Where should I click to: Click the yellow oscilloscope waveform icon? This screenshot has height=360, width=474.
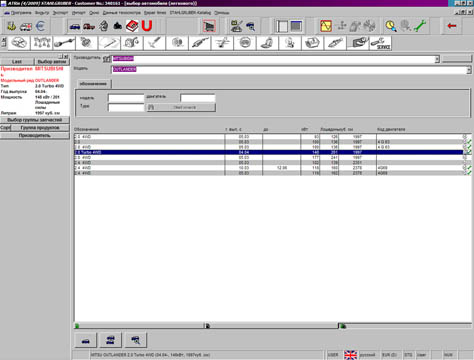326,26
